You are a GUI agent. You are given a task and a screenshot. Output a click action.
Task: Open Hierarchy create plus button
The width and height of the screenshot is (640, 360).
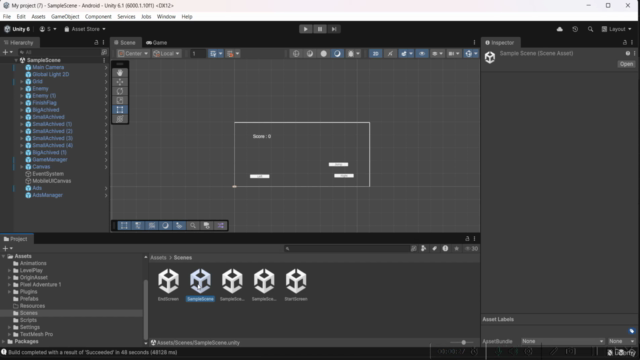(7, 52)
